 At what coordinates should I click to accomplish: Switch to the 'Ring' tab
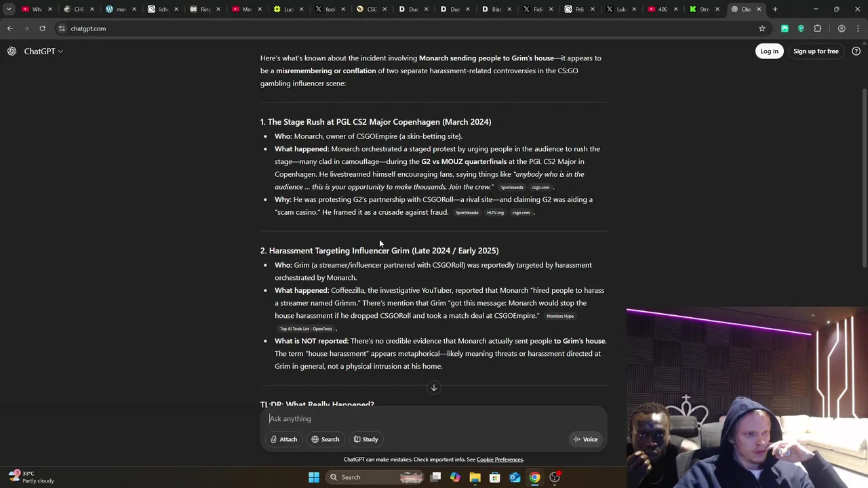click(204, 9)
